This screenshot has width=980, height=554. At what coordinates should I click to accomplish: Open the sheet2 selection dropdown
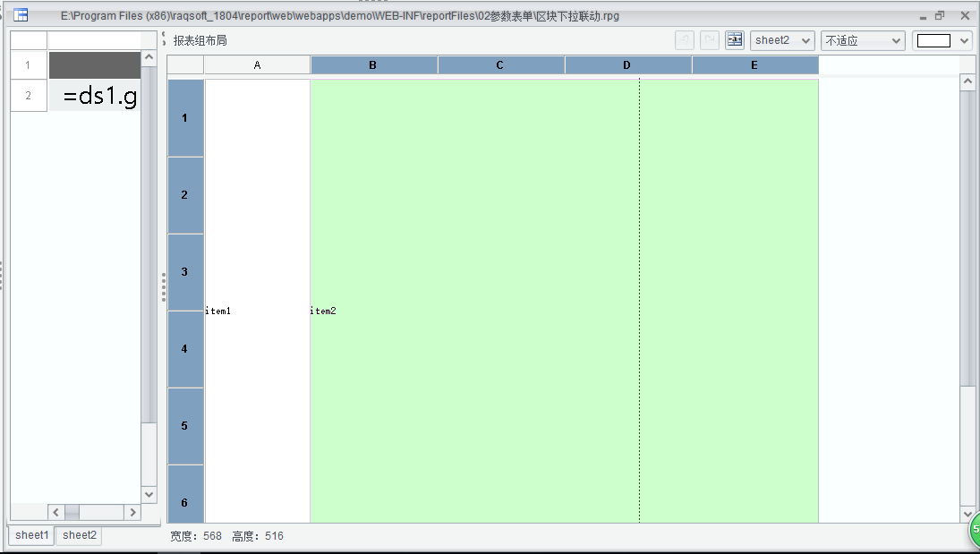click(782, 40)
